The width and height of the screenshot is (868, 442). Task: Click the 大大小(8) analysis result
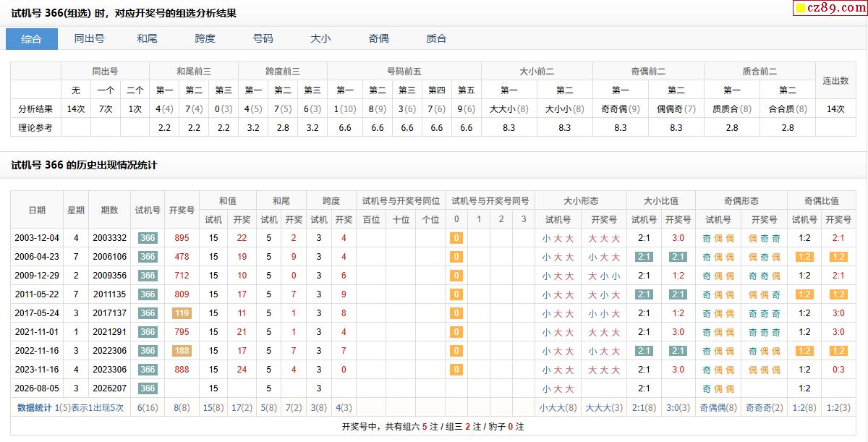click(x=509, y=109)
